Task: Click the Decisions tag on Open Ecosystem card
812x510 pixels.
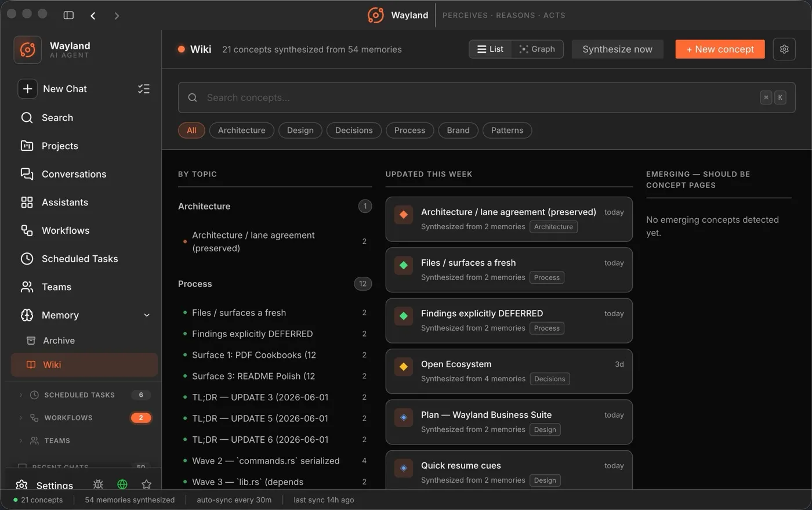Action: pos(549,379)
